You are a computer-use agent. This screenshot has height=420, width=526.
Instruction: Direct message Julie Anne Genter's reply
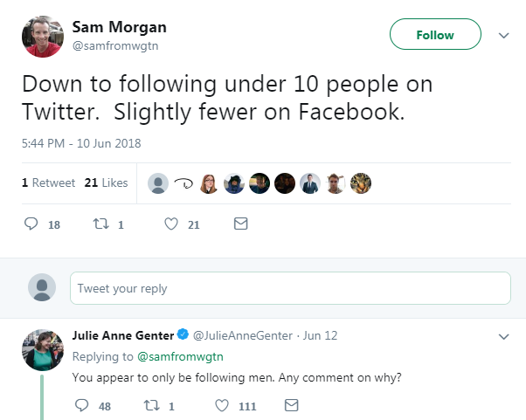[x=292, y=405]
